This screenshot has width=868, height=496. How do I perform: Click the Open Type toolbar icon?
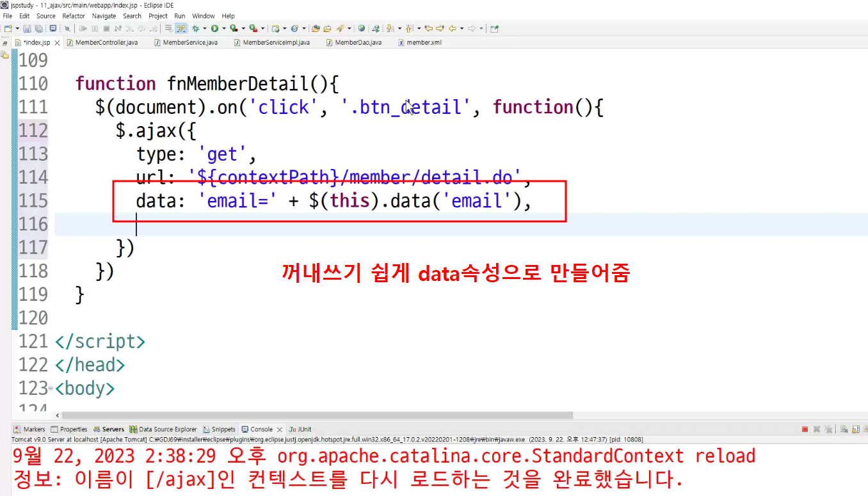point(315,28)
